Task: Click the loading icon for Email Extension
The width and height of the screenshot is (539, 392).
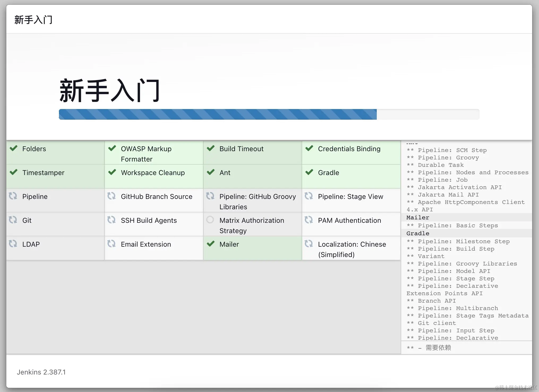Action: pyautogui.click(x=112, y=244)
